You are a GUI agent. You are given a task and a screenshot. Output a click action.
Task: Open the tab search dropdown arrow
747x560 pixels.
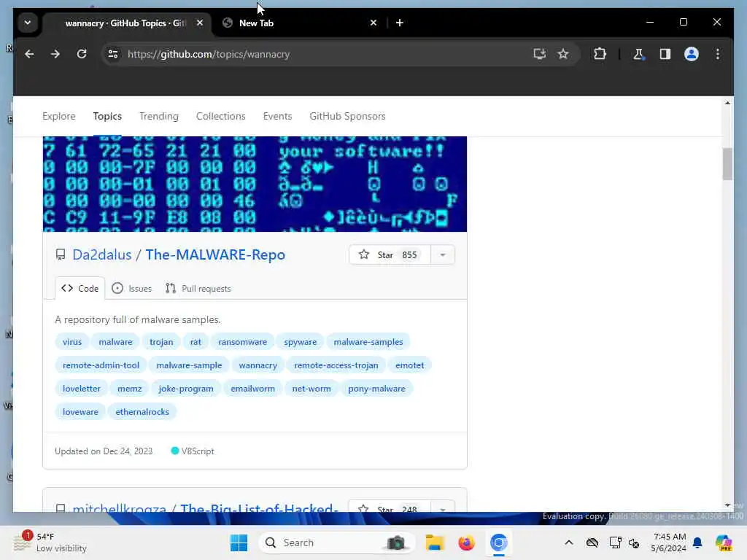pos(28,23)
